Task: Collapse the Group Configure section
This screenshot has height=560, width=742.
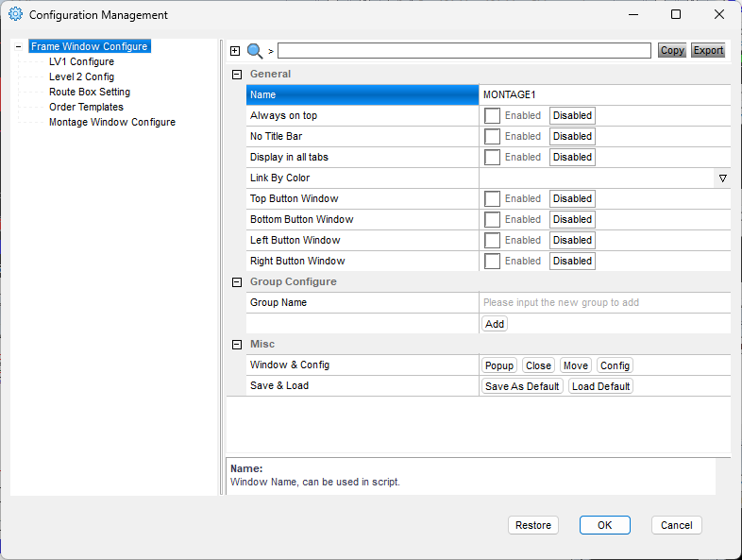Action: [x=236, y=281]
